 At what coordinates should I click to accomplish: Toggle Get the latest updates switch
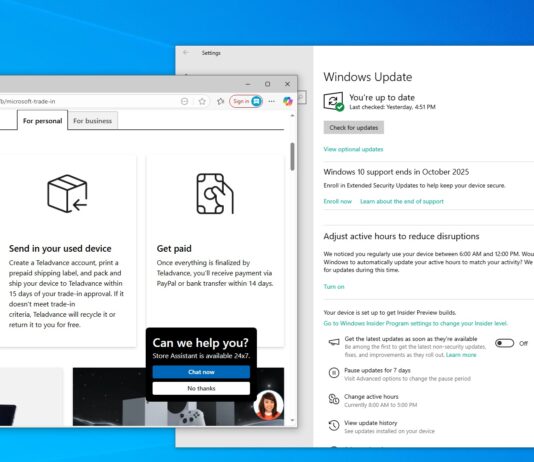[505, 343]
